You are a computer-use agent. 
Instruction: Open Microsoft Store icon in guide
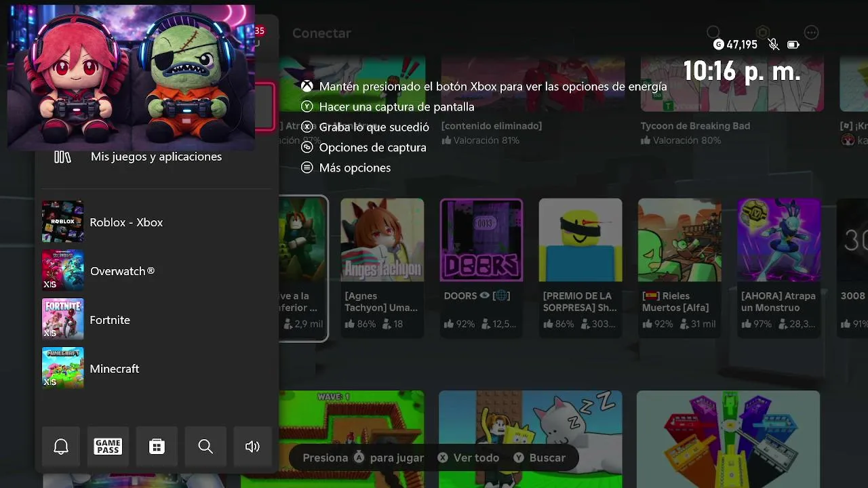157,447
